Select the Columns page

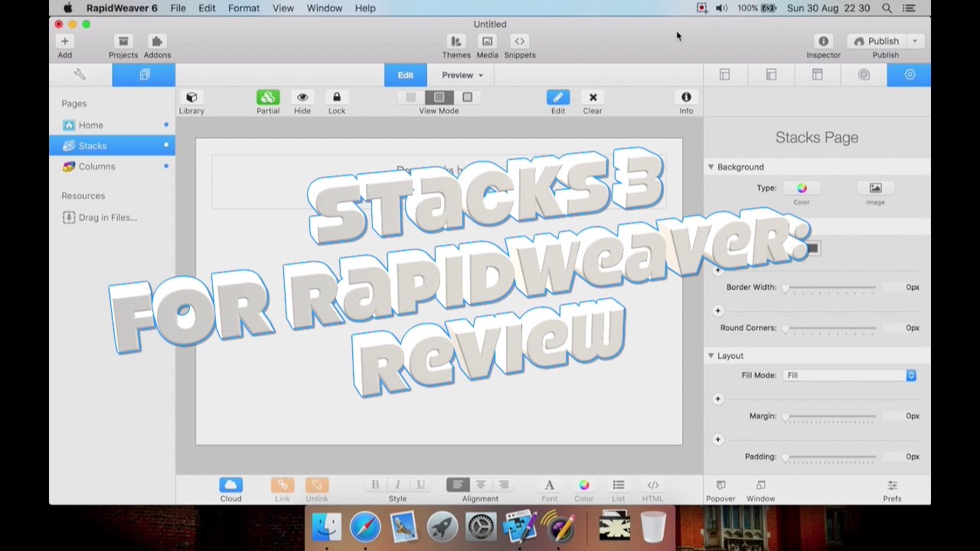click(x=112, y=166)
